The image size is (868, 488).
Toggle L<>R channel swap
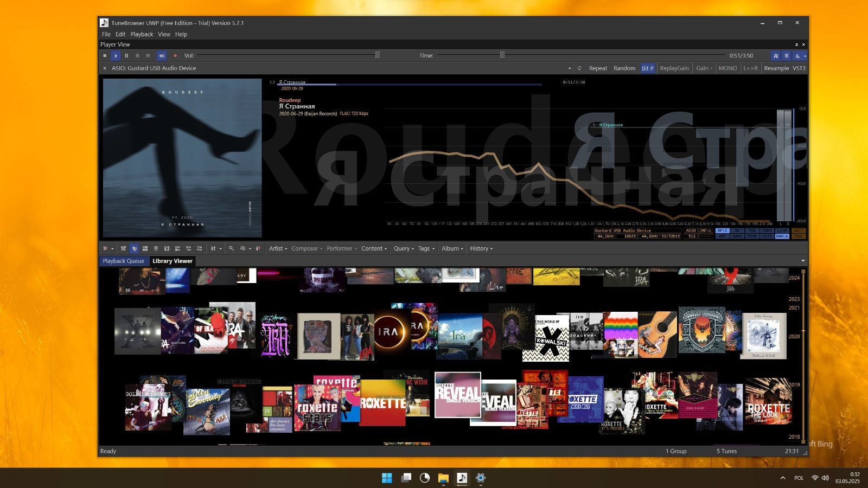pyautogui.click(x=751, y=68)
